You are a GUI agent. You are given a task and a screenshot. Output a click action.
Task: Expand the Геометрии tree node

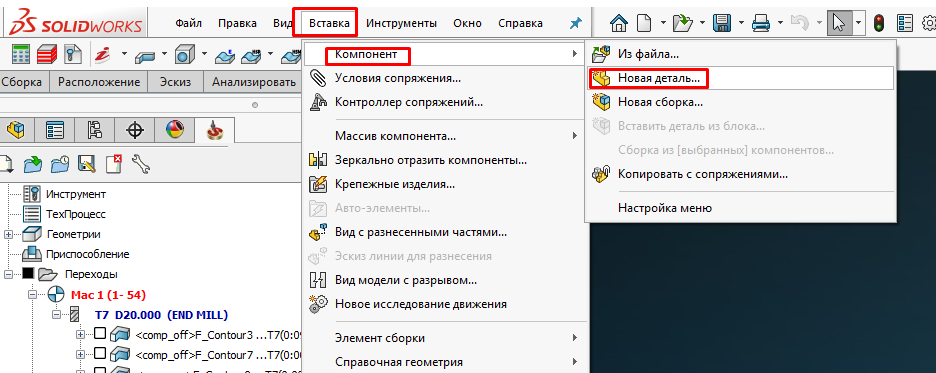9,234
